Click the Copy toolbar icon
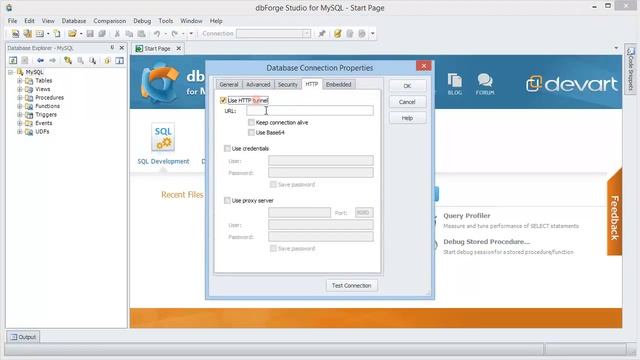Viewport: 640px width, 360px height. coord(129,33)
